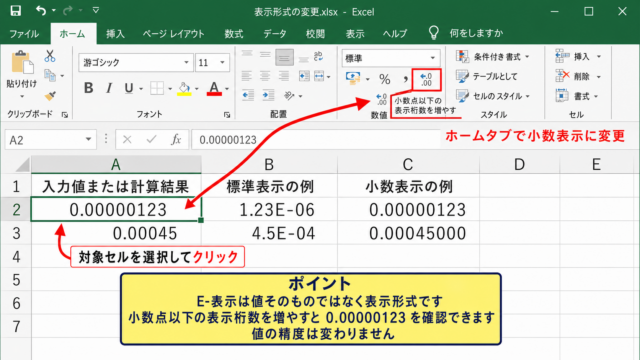Apply Percent Style button
This screenshot has width=640, height=360.
click(x=384, y=79)
